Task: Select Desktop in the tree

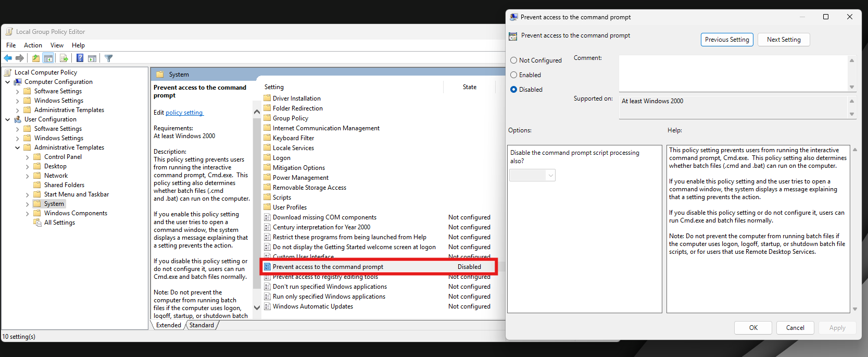Action: (x=55, y=166)
